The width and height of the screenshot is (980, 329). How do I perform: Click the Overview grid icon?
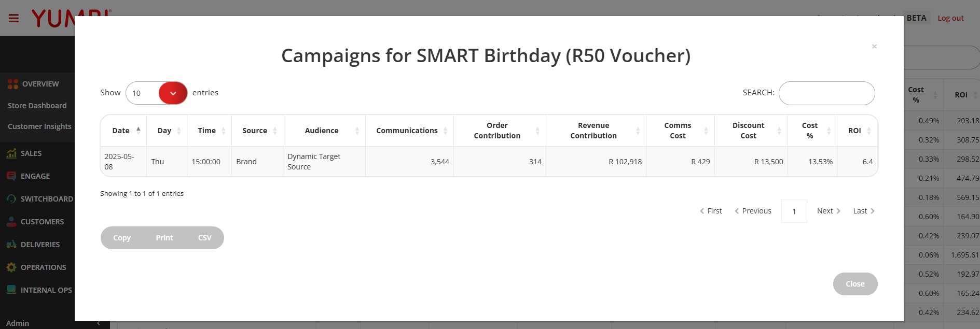click(x=12, y=84)
